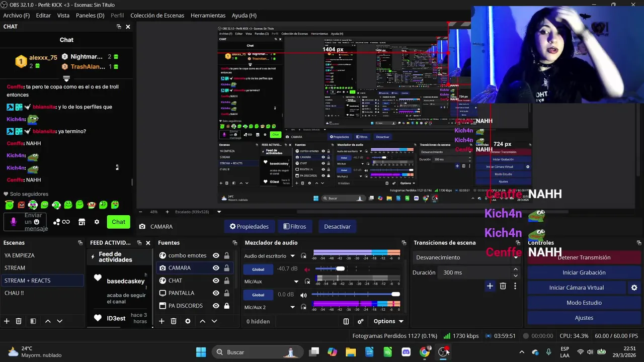Open chat shop icon
This screenshot has width=644, height=362.
point(82,222)
